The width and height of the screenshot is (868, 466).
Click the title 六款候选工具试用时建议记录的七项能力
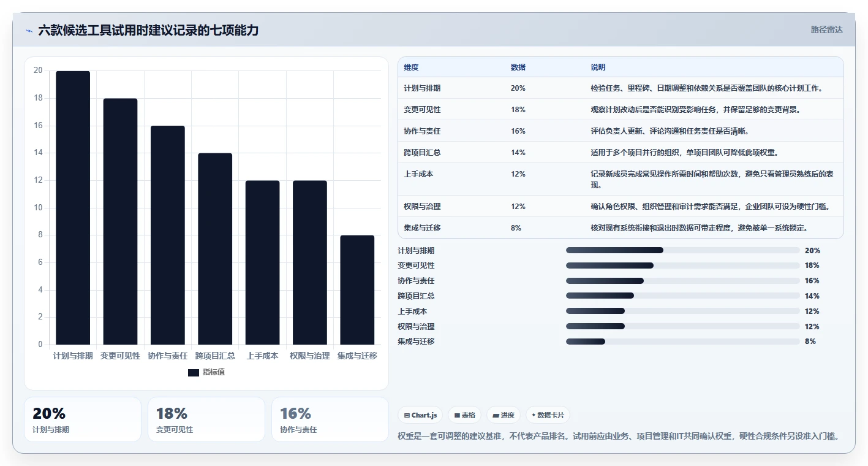[148, 30]
